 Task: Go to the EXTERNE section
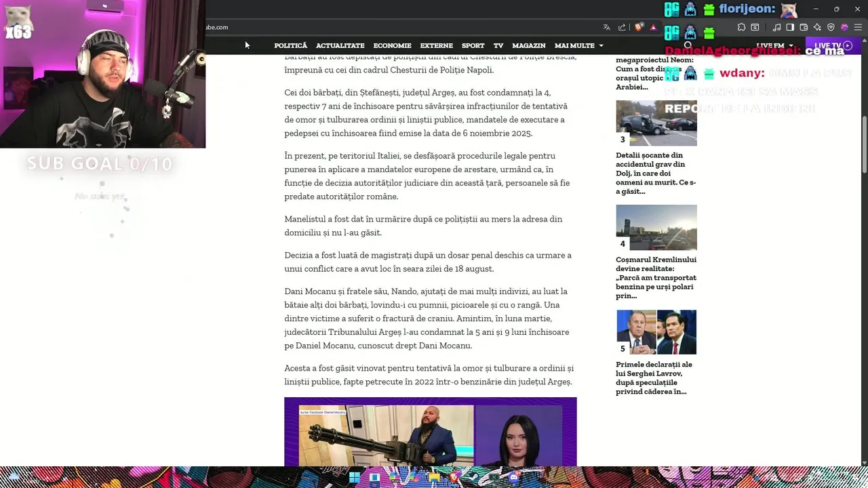click(x=436, y=45)
